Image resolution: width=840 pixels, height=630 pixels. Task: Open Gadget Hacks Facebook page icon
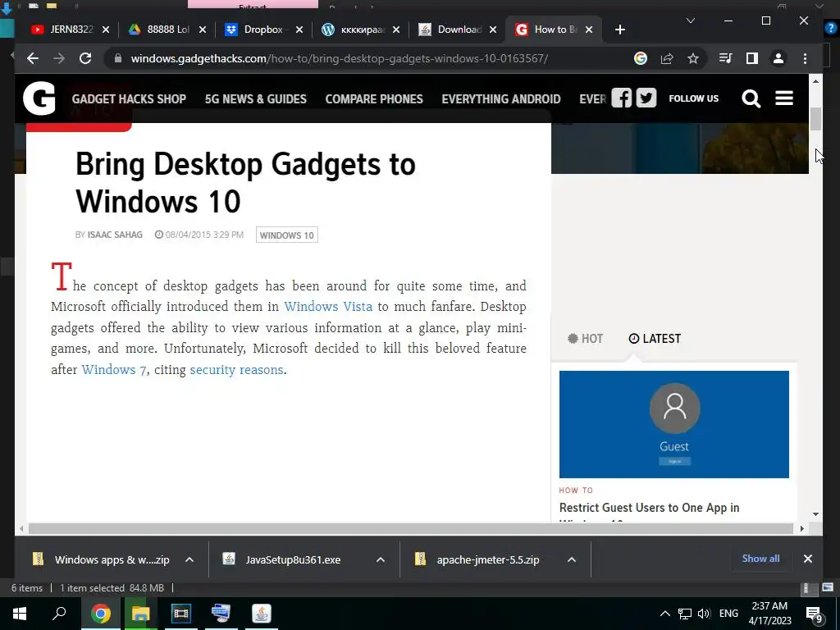pyautogui.click(x=622, y=98)
